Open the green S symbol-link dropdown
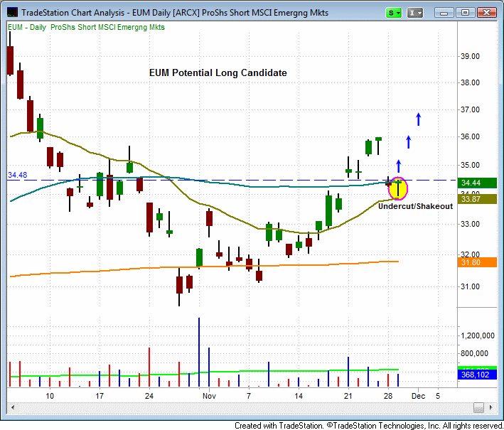The height and width of the screenshot is (430, 504). 393,13
